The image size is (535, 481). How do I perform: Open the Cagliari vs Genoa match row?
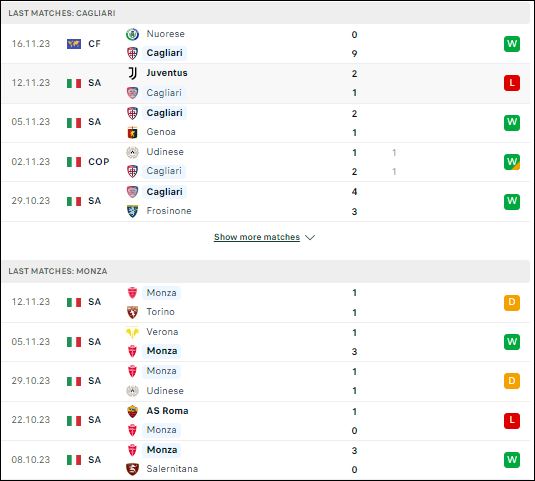pyautogui.click(x=266, y=123)
